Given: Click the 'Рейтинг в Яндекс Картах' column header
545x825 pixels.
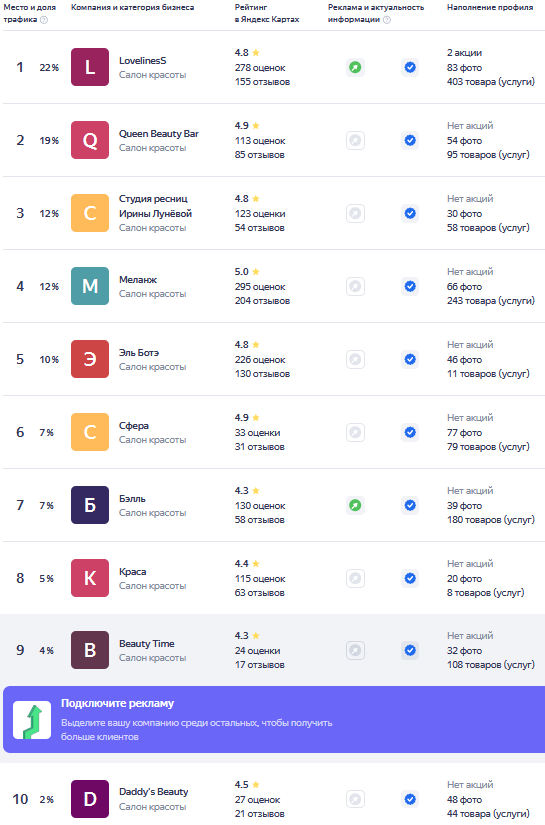Looking at the screenshot, I should click(x=267, y=13).
